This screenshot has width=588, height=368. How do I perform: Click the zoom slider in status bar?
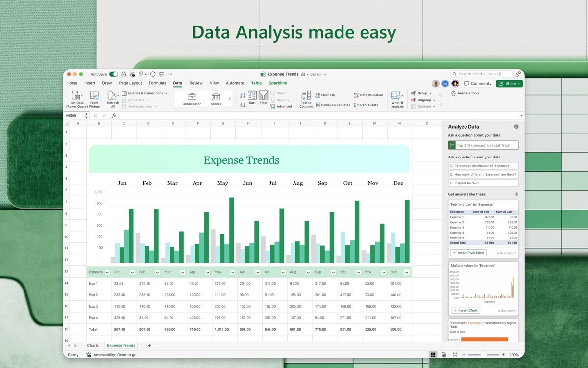click(483, 355)
